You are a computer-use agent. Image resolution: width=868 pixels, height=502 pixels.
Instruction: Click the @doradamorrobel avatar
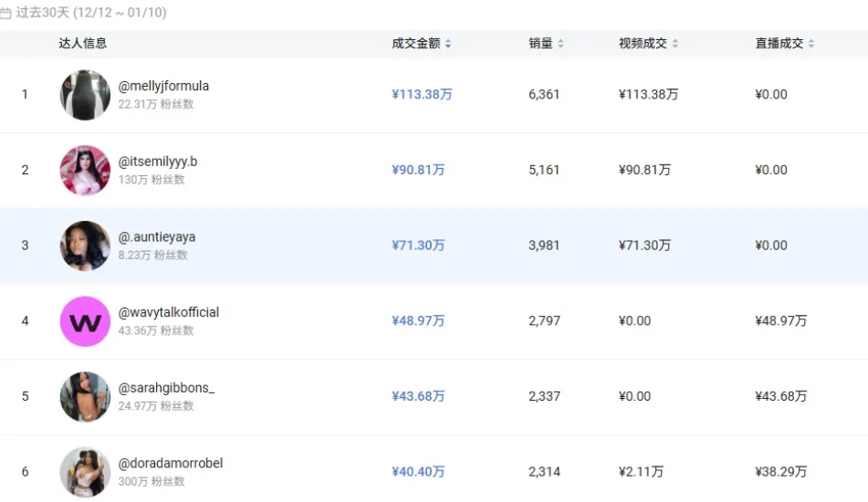pos(85,472)
